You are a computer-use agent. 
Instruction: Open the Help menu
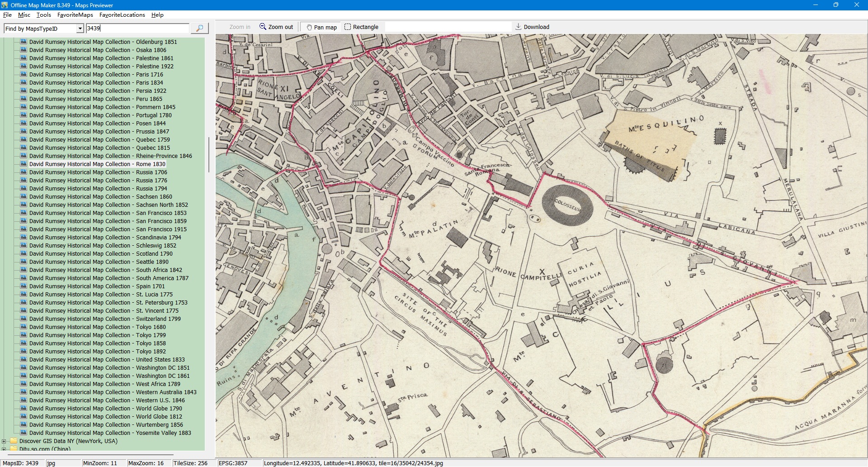point(157,15)
